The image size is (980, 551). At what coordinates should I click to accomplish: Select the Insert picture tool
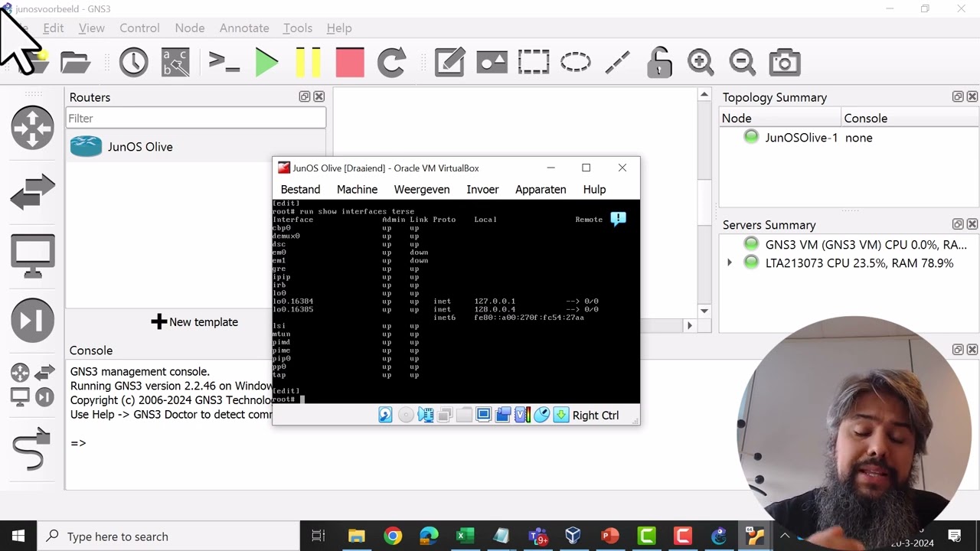point(492,62)
